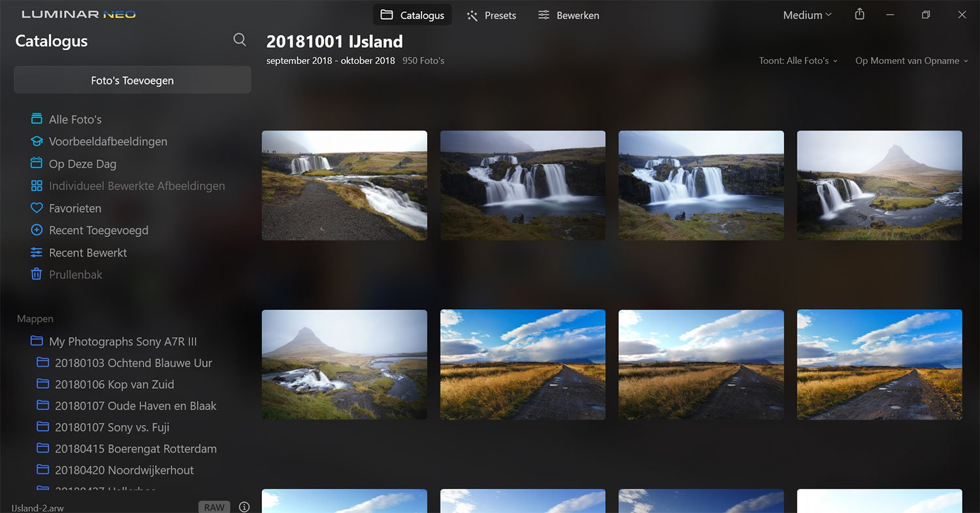
Task: Click the Foto's Toevoegen button
Action: coord(133,80)
